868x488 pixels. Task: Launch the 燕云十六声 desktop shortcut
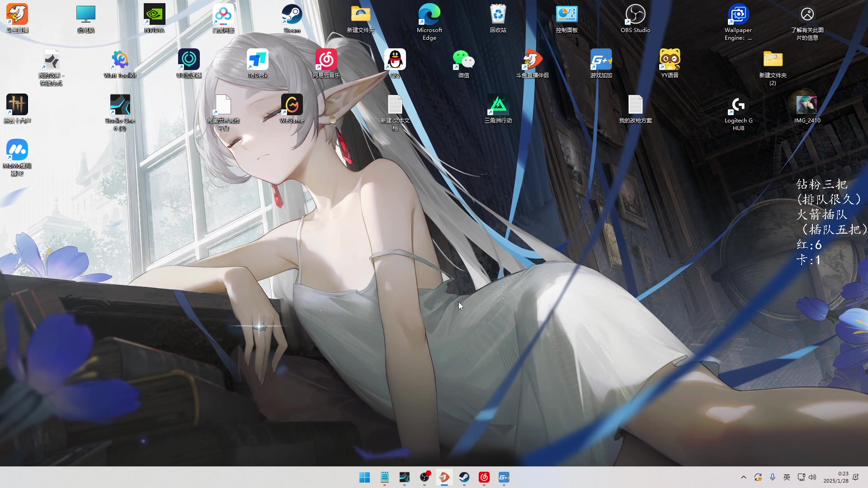click(17, 109)
